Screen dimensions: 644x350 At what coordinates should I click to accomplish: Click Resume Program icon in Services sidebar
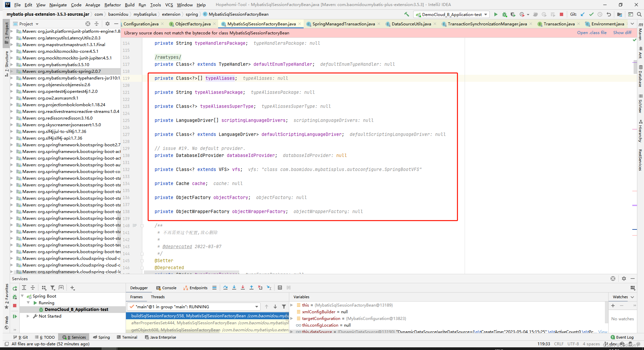(15, 316)
